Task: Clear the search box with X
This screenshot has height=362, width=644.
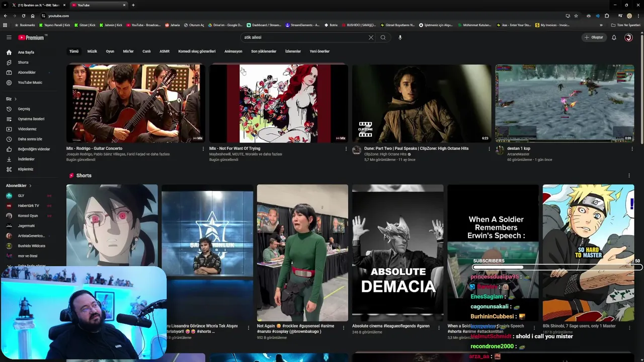Action: click(371, 37)
